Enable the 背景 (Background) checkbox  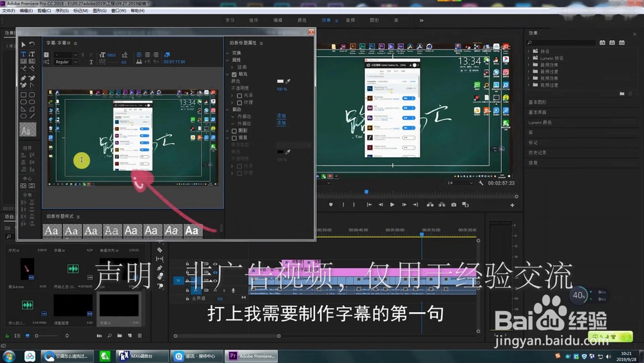[x=234, y=138]
